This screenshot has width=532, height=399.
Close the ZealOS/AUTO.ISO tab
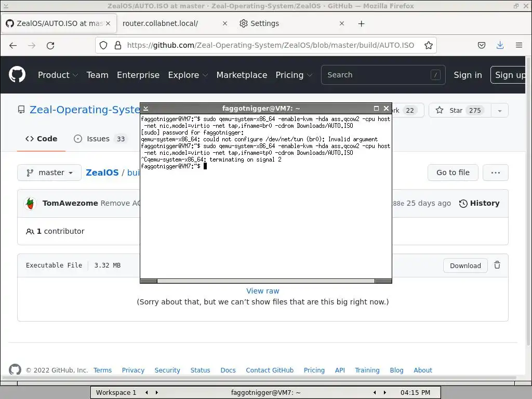(108, 23)
